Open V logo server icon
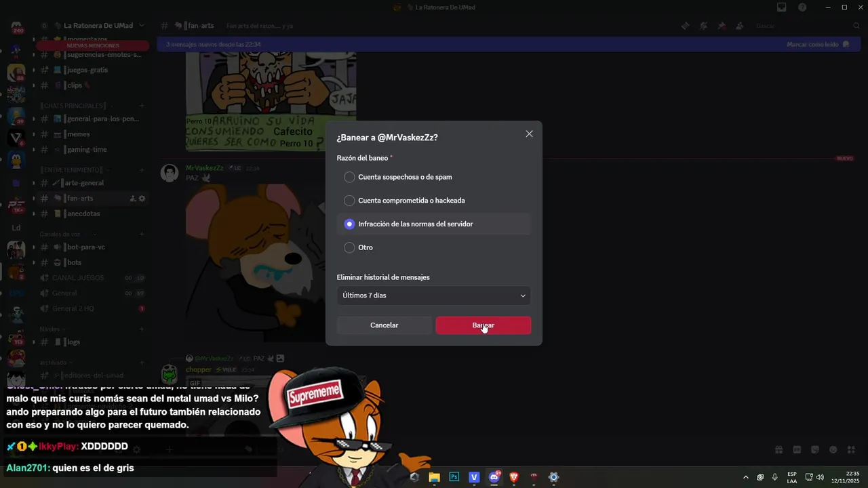 pos(16,138)
